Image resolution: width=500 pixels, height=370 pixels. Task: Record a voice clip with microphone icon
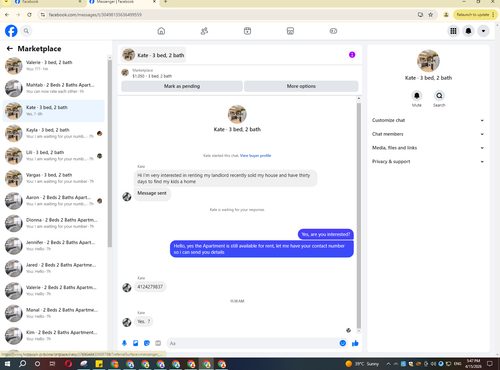(x=124, y=343)
